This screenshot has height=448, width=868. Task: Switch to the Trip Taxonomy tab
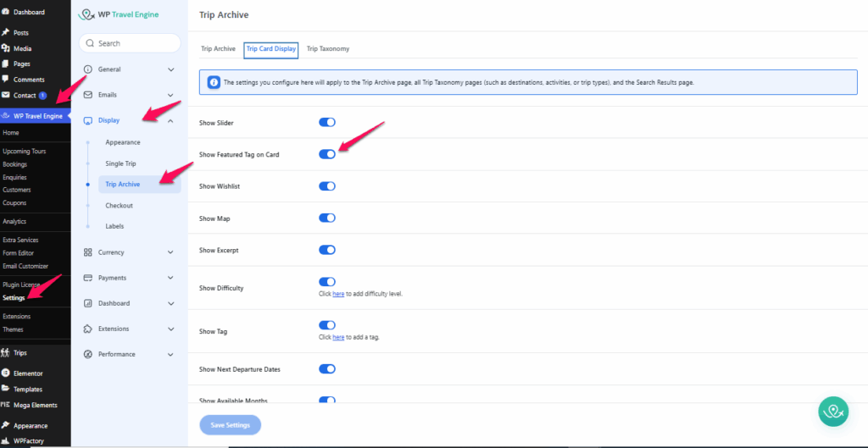[x=328, y=49]
